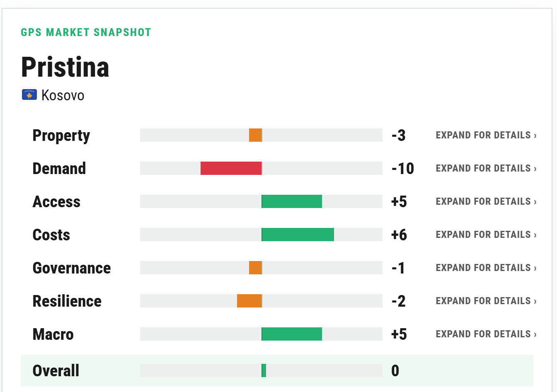Expand details for Governance row
557x392 pixels.
pos(486,268)
